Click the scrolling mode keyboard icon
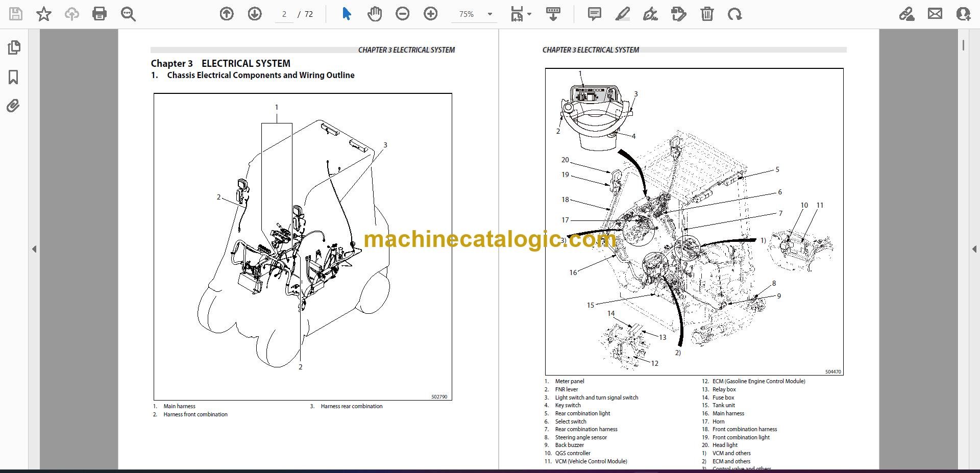 pyautogui.click(x=553, y=14)
